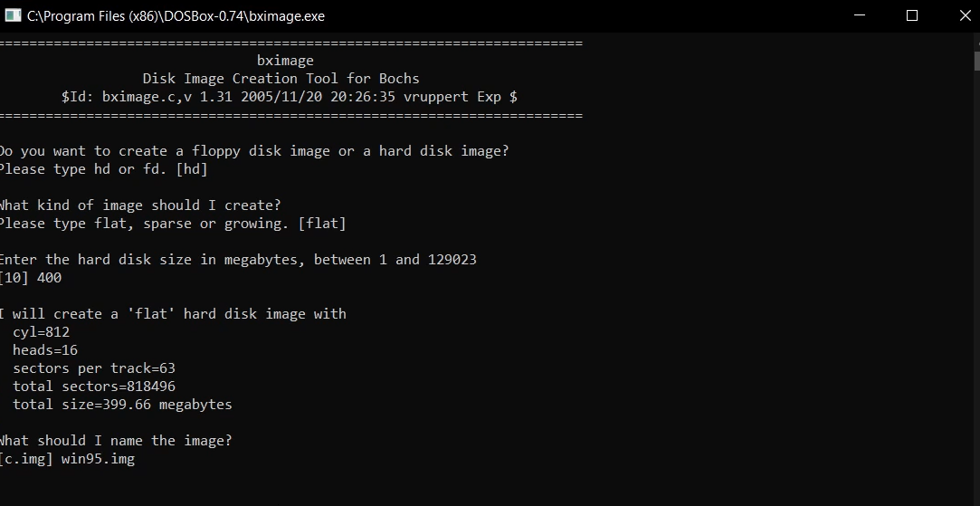Image resolution: width=980 pixels, height=506 pixels.
Task: Select the sectors per track=63 line
Action: point(94,368)
